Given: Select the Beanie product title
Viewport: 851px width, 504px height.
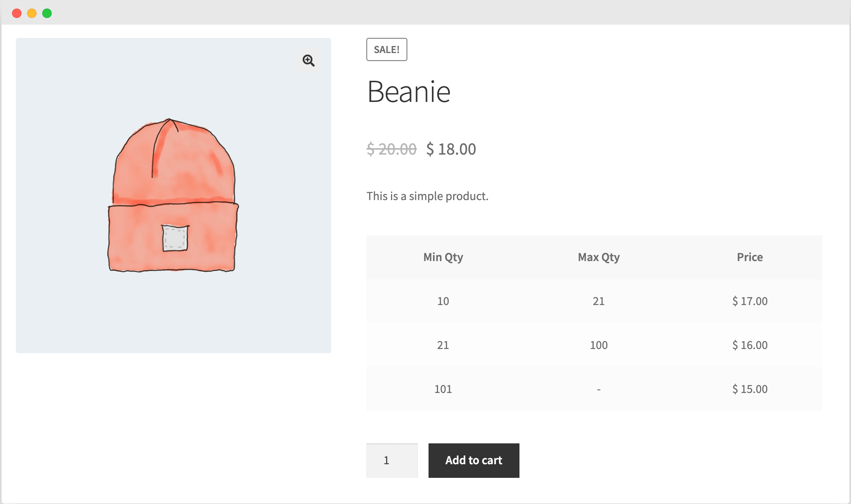Looking at the screenshot, I should tap(409, 91).
